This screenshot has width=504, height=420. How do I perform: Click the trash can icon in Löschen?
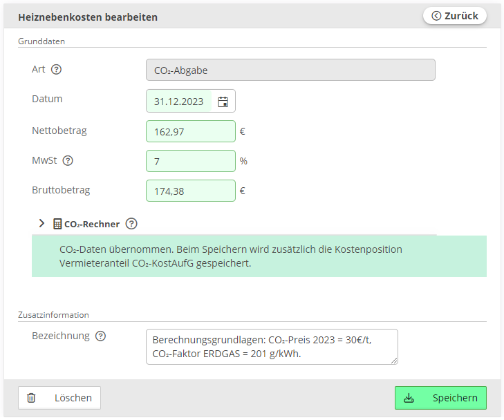31,398
